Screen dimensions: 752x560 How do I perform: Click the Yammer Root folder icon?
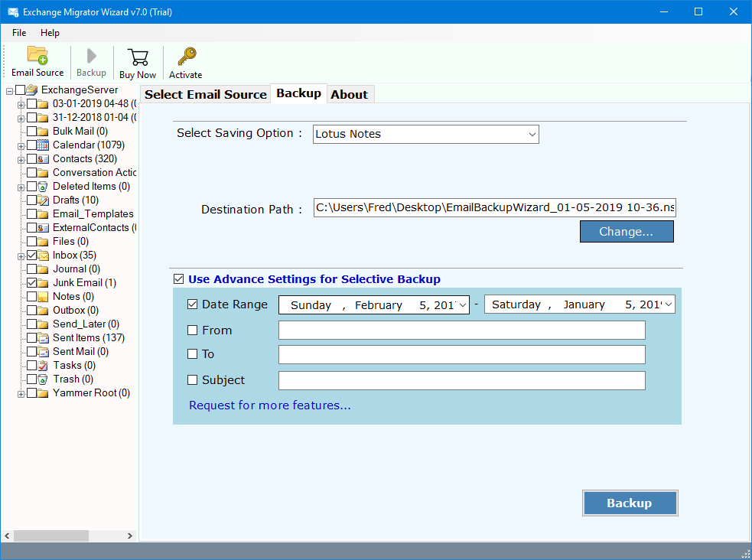pos(43,393)
